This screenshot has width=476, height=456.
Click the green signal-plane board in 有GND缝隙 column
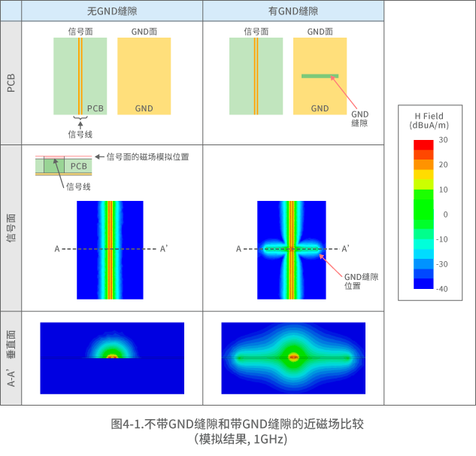(256, 75)
